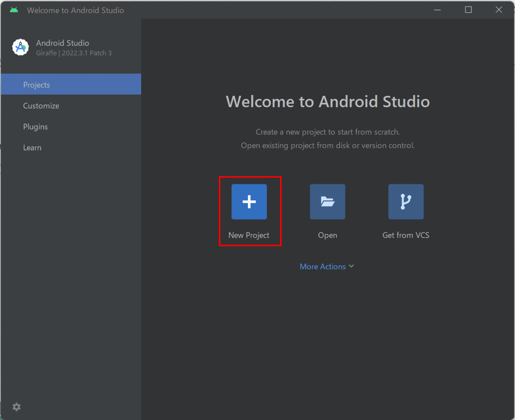The image size is (515, 420).
Task: Click the Android Studio logo in the sidebar
Action: pyautogui.click(x=20, y=47)
